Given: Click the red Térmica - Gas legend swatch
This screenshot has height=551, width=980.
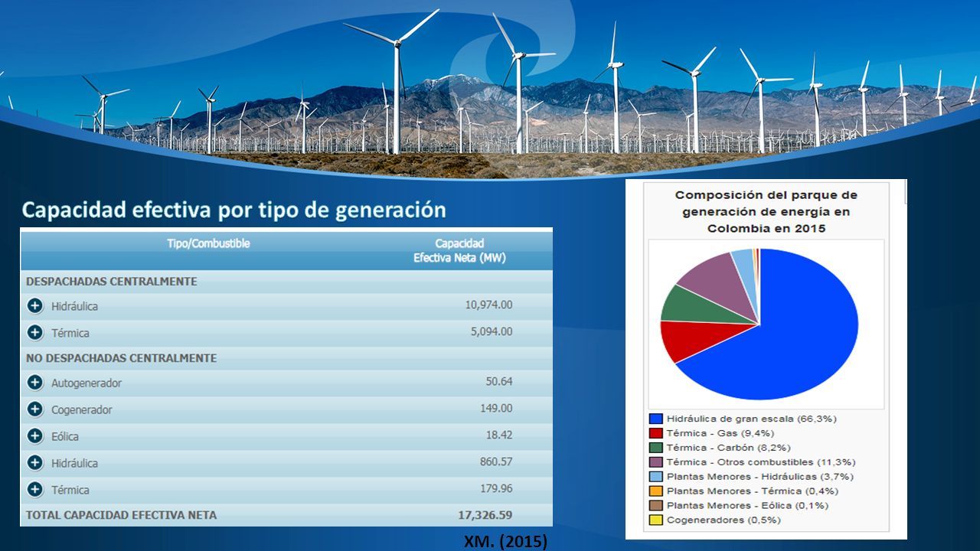Looking at the screenshot, I should click(655, 433).
